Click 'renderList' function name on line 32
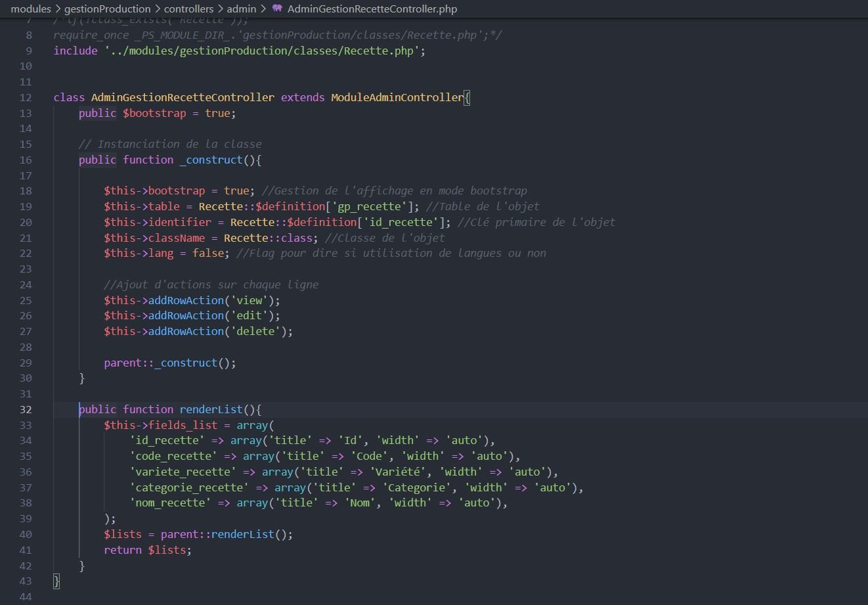Viewport: 868px width, 605px height. (x=211, y=409)
